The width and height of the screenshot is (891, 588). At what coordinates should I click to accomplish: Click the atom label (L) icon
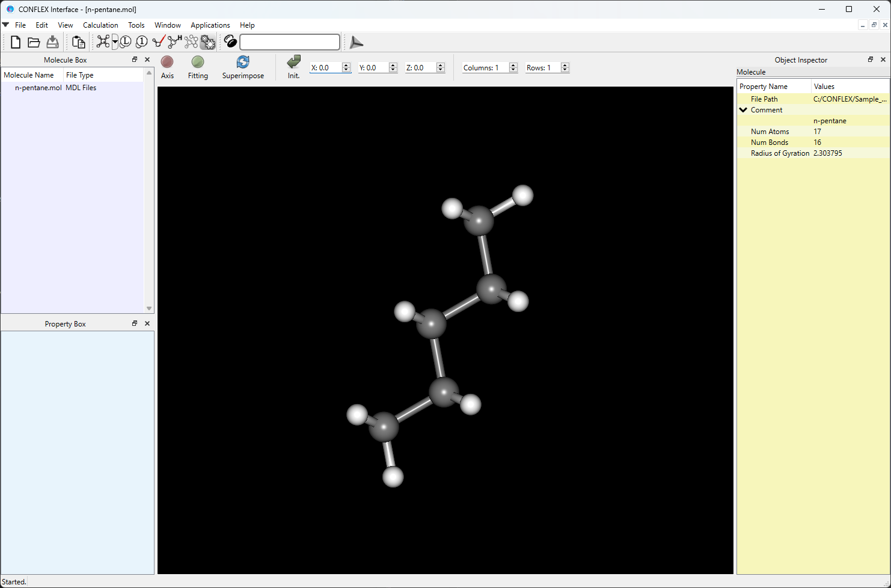(125, 41)
